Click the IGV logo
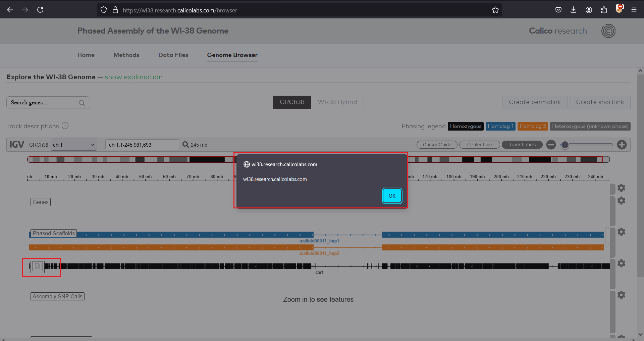Screen dimensions: 644x341 17,145
